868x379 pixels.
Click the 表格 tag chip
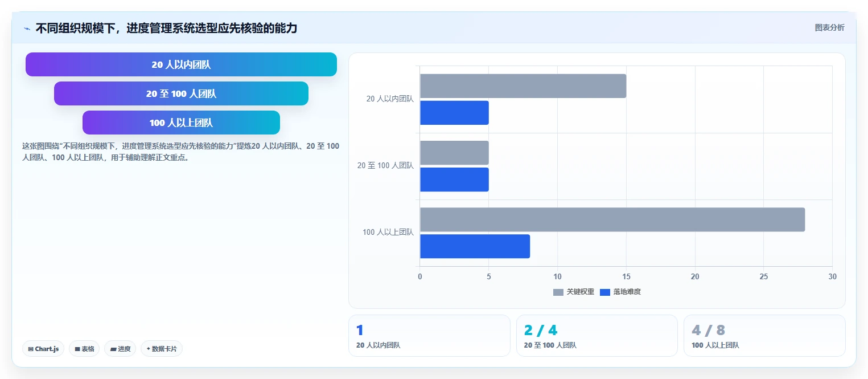click(x=84, y=349)
